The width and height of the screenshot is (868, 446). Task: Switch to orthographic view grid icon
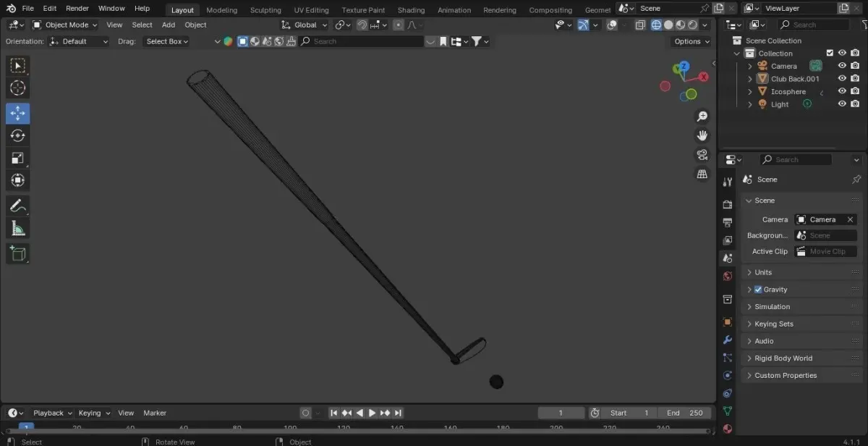[702, 174]
